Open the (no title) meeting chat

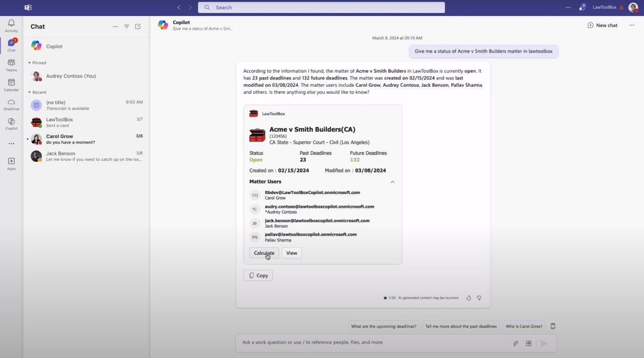coord(86,105)
